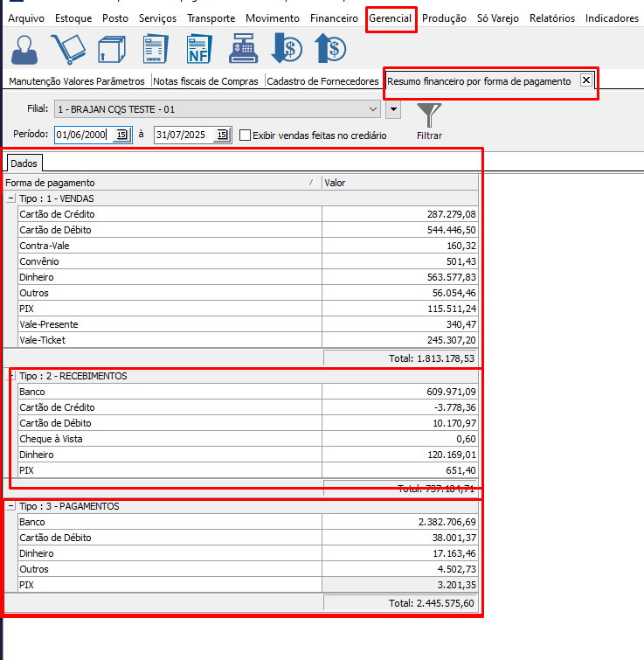Open the document form icon in toolbar

pyautogui.click(x=156, y=50)
